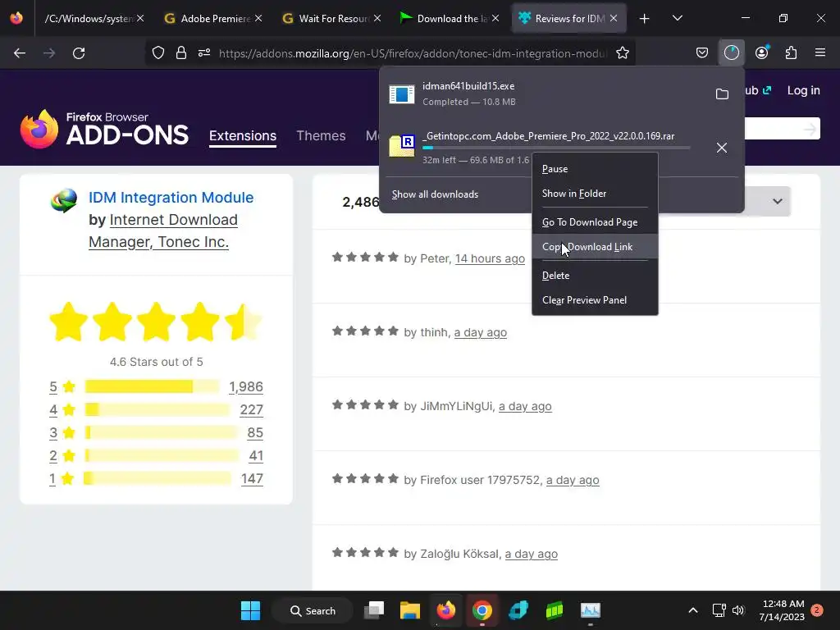Open the notification count badge

click(x=817, y=610)
